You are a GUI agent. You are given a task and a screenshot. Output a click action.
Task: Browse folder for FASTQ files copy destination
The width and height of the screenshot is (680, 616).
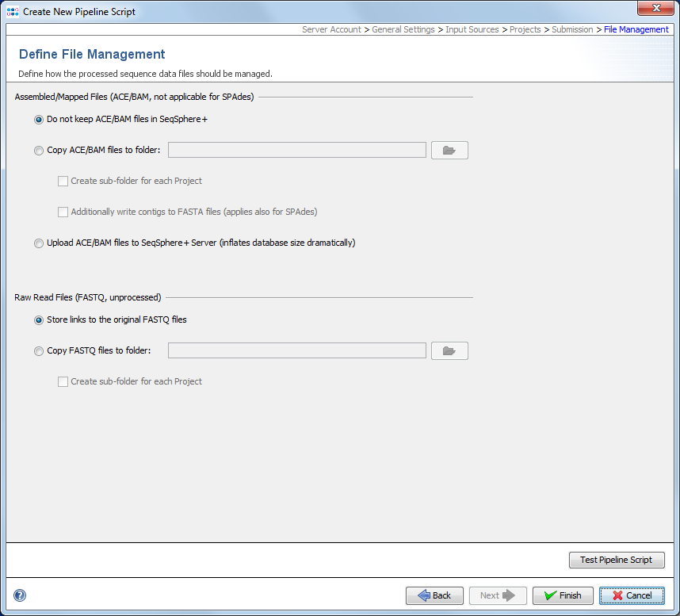pyautogui.click(x=449, y=350)
